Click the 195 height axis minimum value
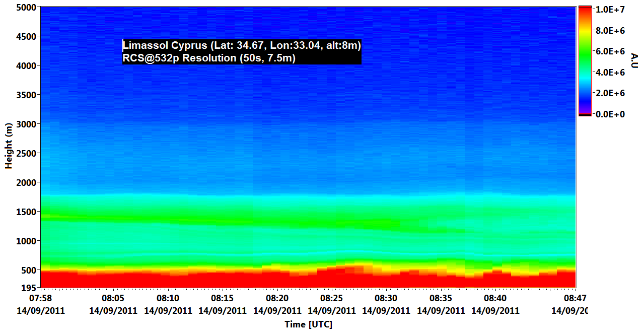This screenshot has height=335, width=644. pyautogui.click(x=28, y=288)
